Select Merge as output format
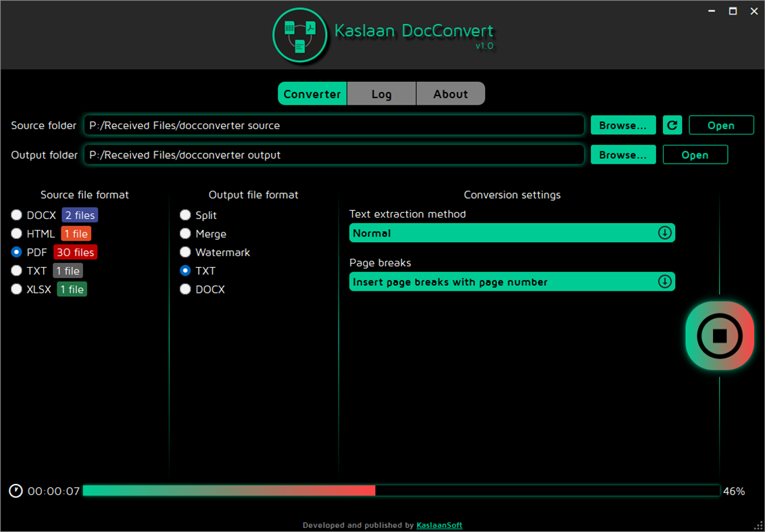Viewport: 765px width, 532px height. (185, 233)
